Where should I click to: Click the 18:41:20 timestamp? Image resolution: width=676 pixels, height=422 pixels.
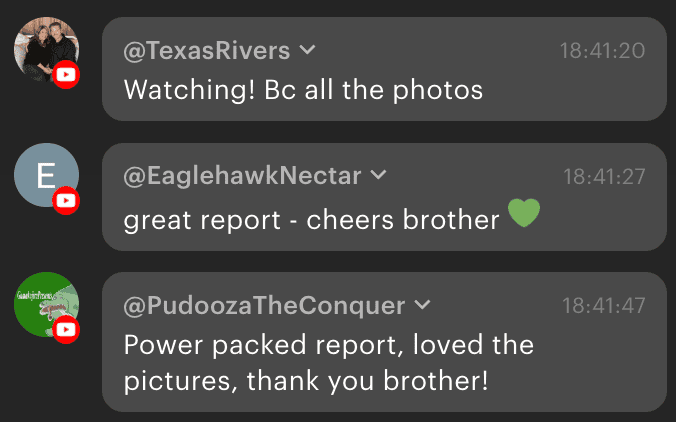click(x=603, y=50)
